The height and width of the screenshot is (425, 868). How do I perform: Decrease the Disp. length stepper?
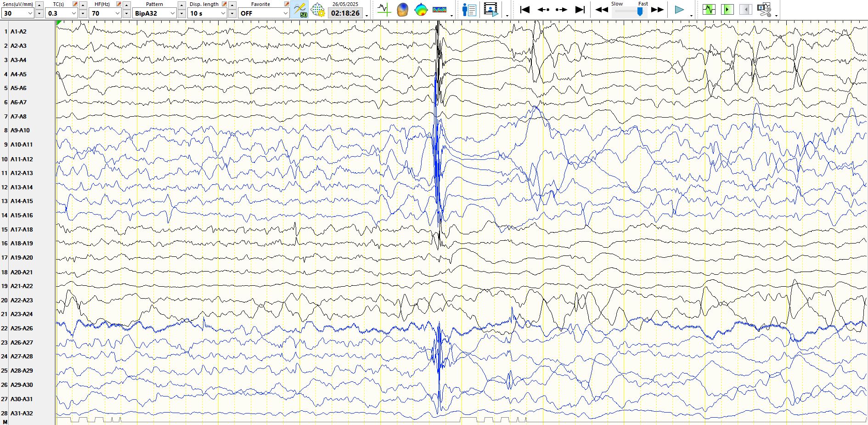point(232,13)
